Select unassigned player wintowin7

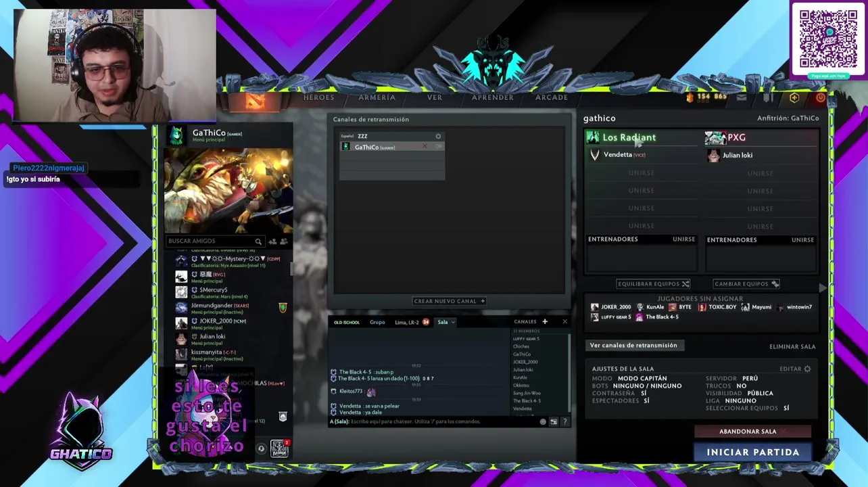[x=794, y=307]
